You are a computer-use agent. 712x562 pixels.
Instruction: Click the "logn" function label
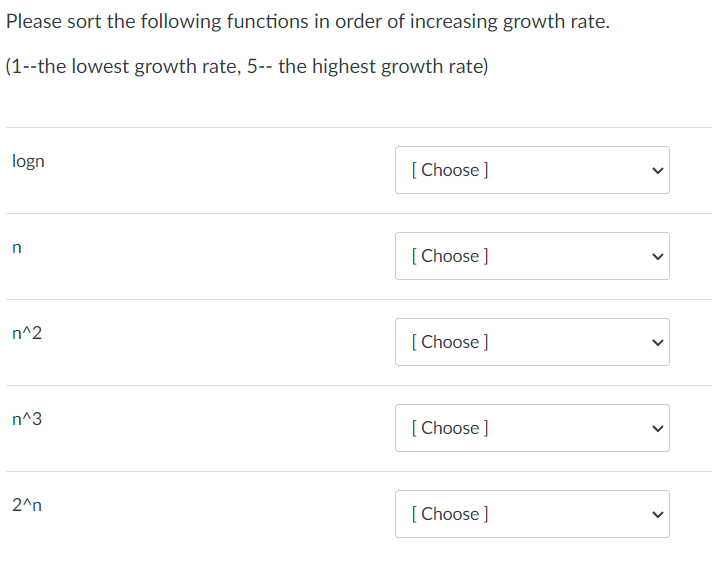(28, 161)
